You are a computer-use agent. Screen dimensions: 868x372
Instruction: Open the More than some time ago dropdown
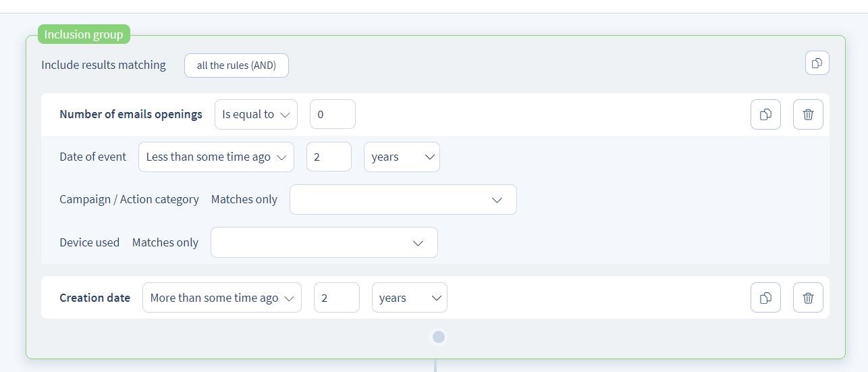pos(222,298)
